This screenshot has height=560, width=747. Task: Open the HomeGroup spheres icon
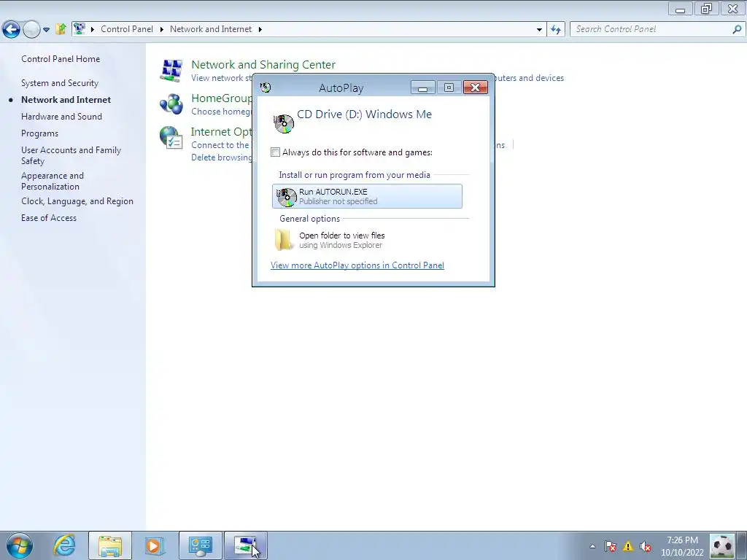pyautogui.click(x=171, y=104)
